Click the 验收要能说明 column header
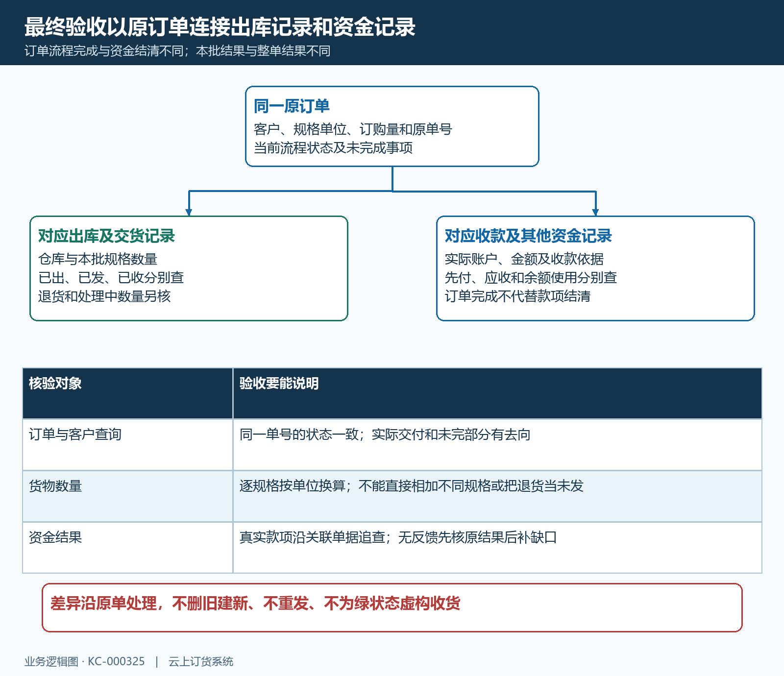This screenshot has width=784, height=676. [x=497, y=393]
